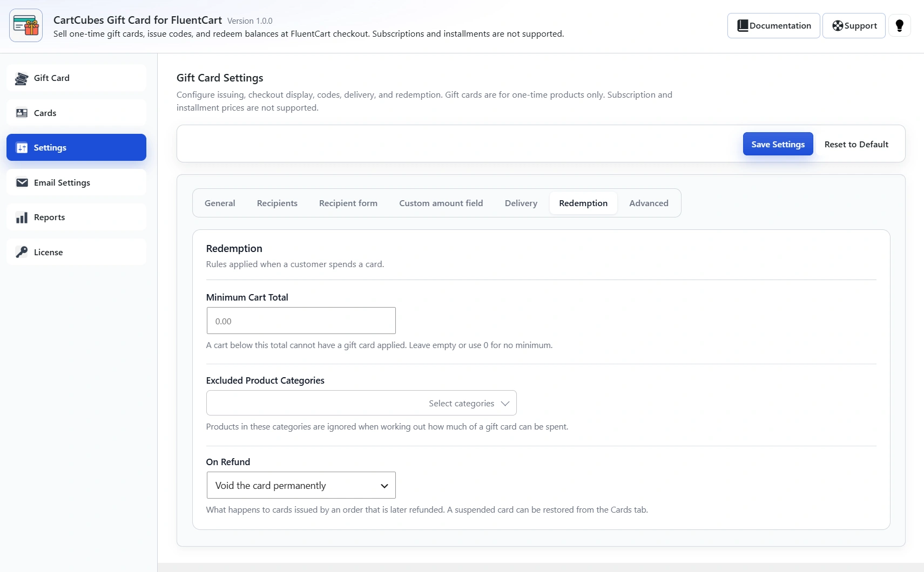Open the Custom amount field tab
The width and height of the screenshot is (924, 572).
441,203
